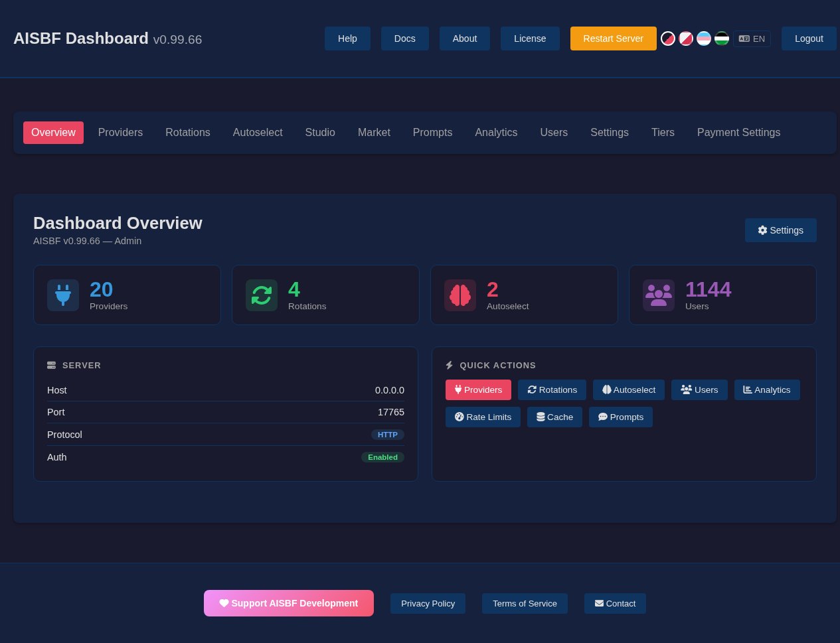This screenshot has width=840, height=643.
Task: Open the Privacy Policy link
Action: click(428, 603)
